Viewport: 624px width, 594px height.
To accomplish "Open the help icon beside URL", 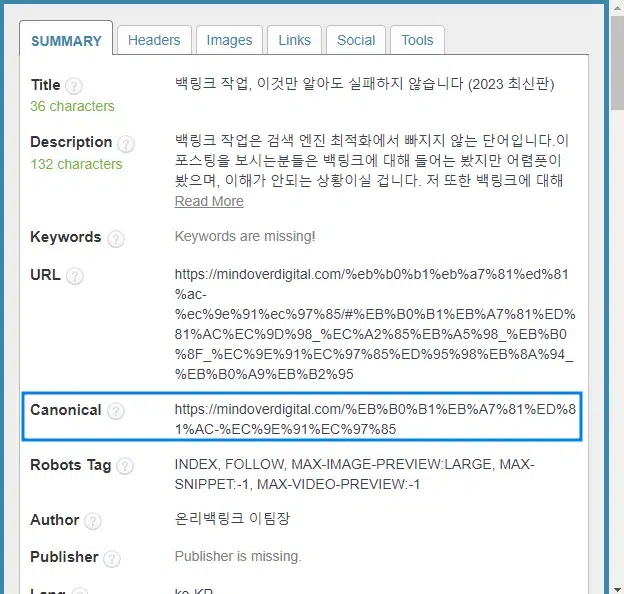I will (74, 276).
